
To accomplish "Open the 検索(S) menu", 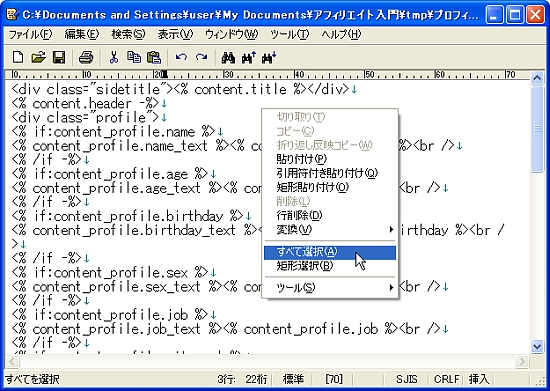I will coord(128,34).
